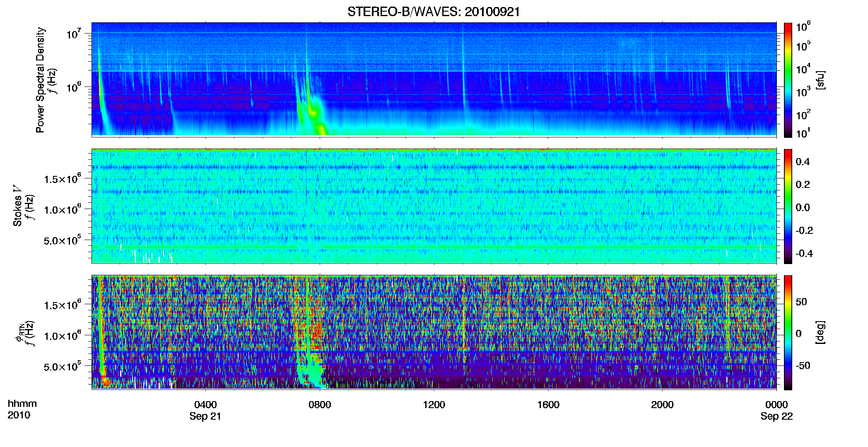Click the plot title STEREO-B/WAVES: 20100921

434,12
